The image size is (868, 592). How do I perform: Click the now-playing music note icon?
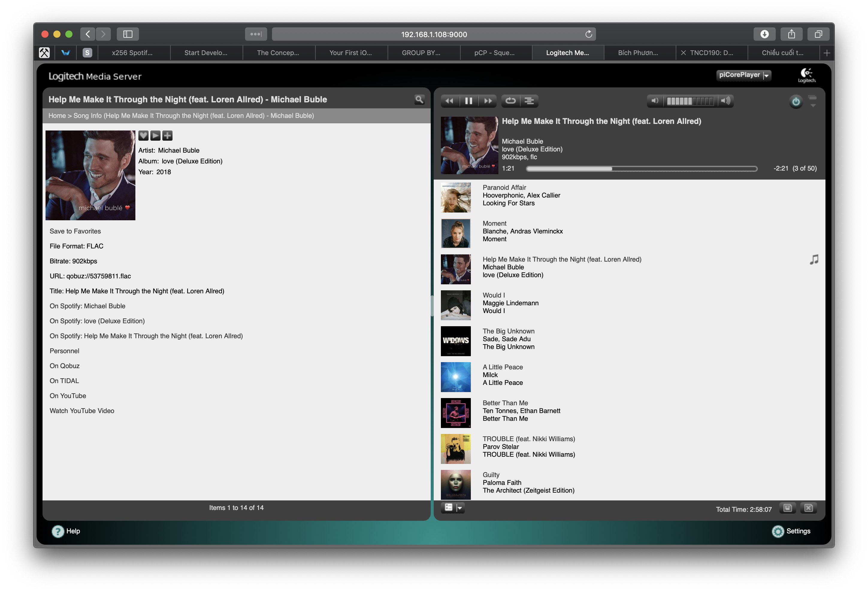point(814,259)
